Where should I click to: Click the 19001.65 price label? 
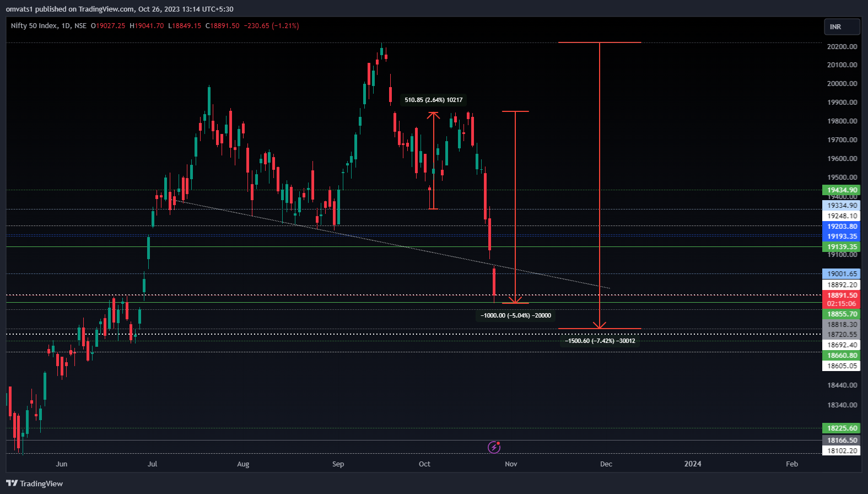pyautogui.click(x=842, y=274)
